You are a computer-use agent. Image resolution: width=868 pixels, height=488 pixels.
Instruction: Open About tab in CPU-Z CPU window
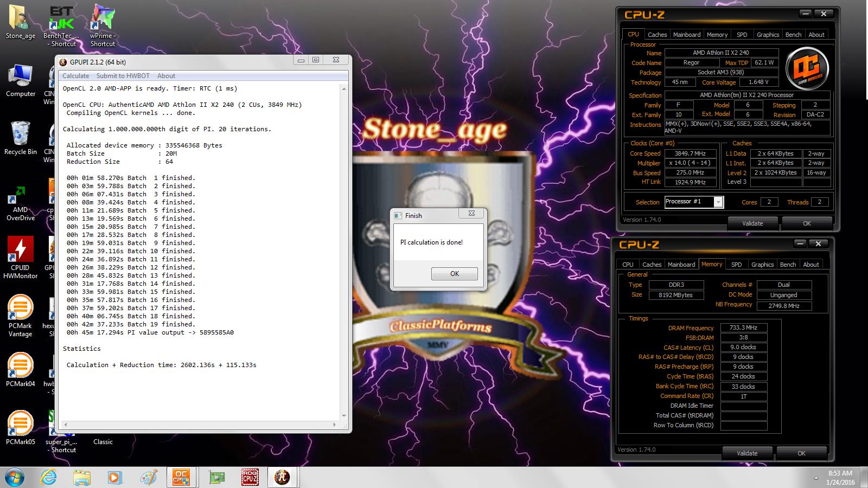coord(816,35)
